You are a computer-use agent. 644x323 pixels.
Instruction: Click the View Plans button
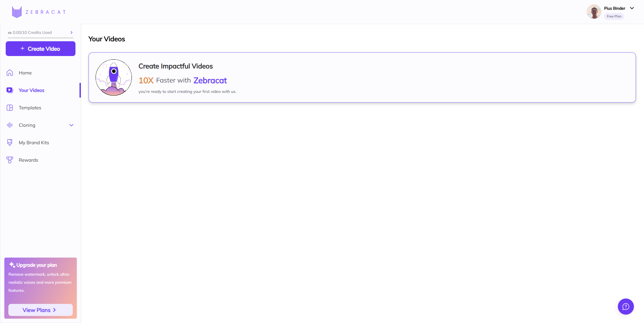[40, 310]
